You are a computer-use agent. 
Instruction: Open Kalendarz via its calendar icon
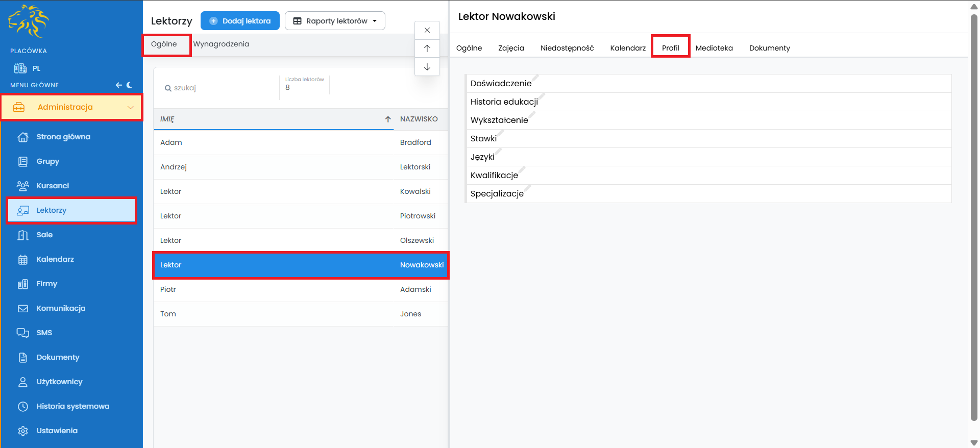click(22, 259)
